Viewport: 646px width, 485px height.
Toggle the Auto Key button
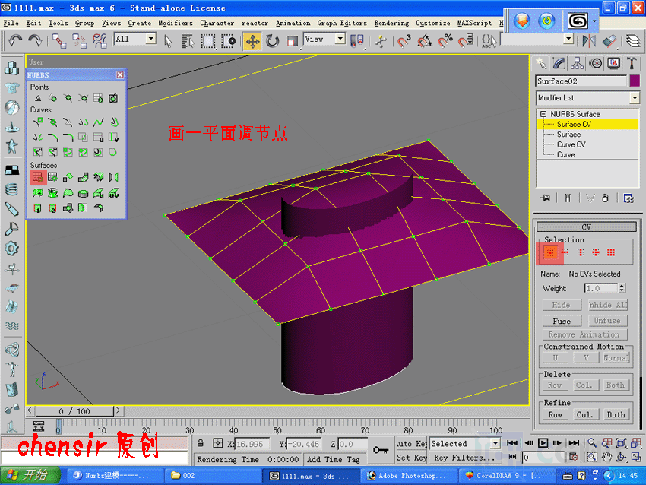point(411,443)
